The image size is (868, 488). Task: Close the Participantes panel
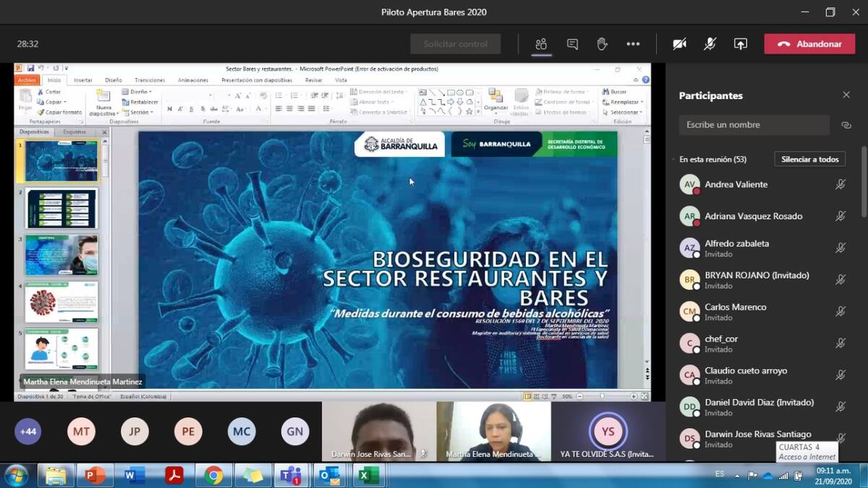846,95
